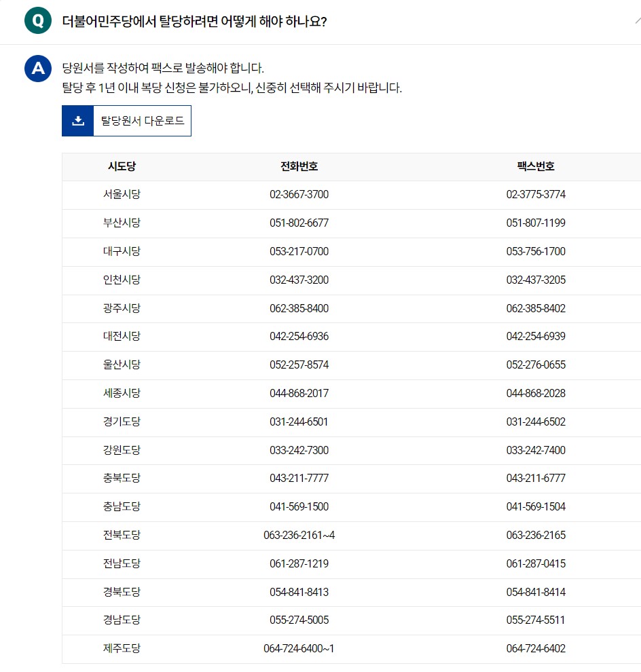Select the 경기도당 row name
The height and width of the screenshot is (672, 641).
122,422
